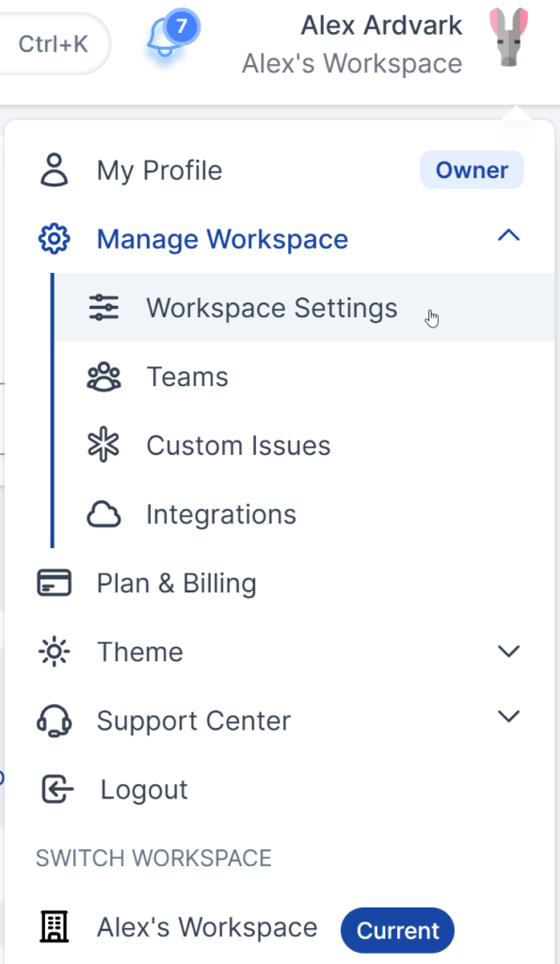Click the Teams people icon
Viewport: 560px width, 964px height.
pyautogui.click(x=104, y=377)
